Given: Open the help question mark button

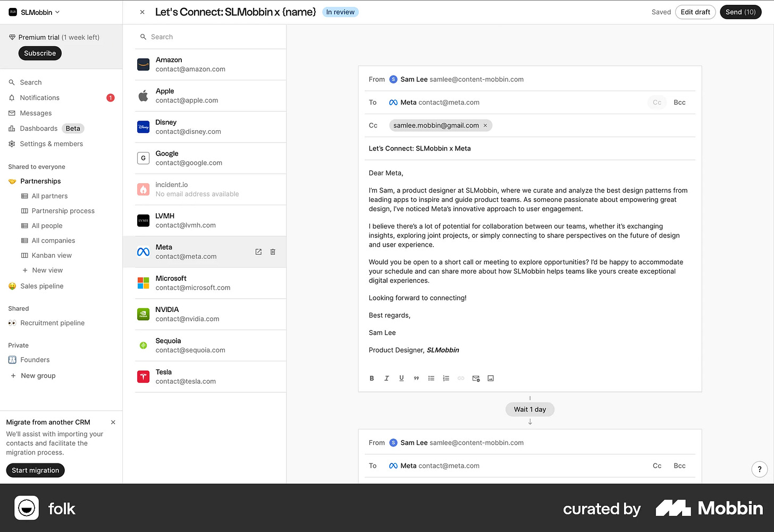Looking at the screenshot, I should pos(760,469).
